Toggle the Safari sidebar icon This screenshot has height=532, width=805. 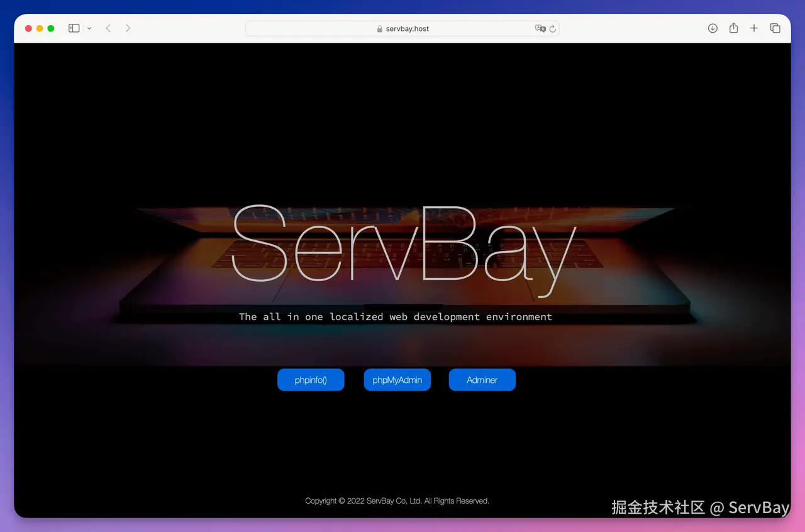74,28
